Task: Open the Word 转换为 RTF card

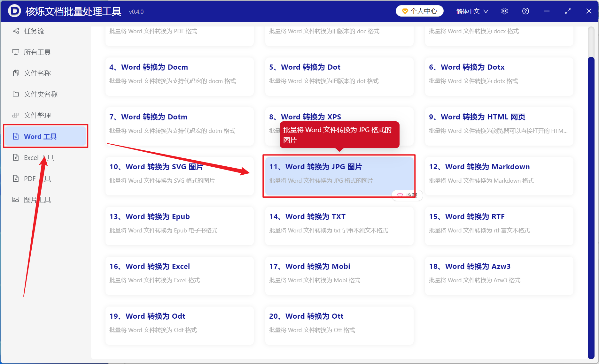Action: [x=499, y=226]
